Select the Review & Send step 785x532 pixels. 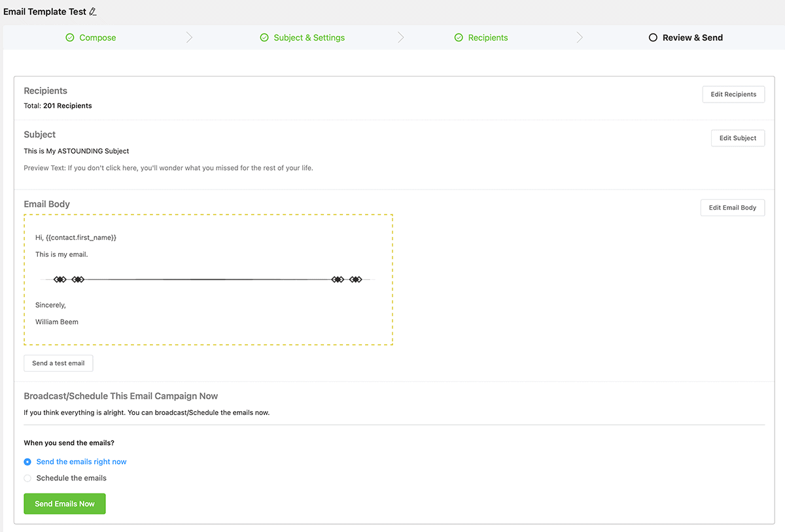click(693, 38)
